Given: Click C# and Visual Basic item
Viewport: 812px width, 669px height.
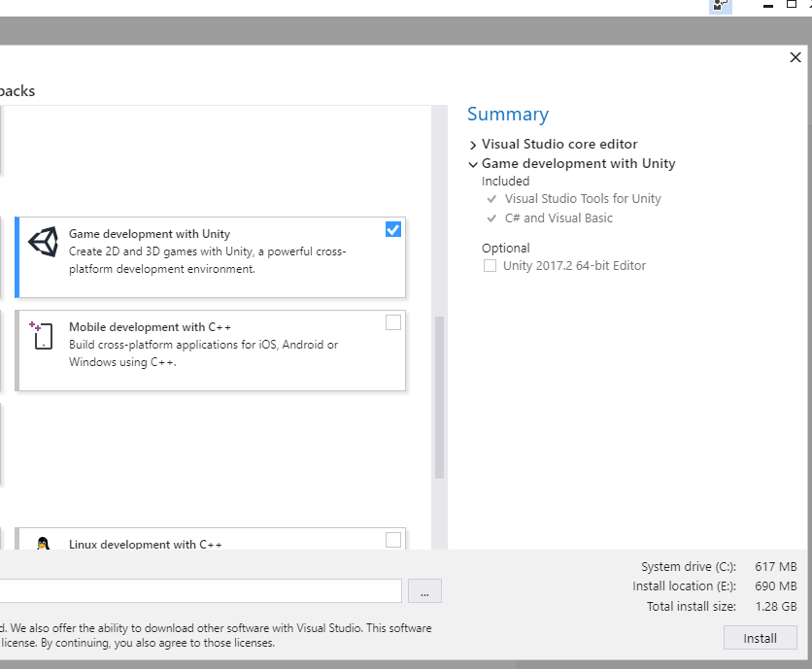Looking at the screenshot, I should (x=558, y=218).
